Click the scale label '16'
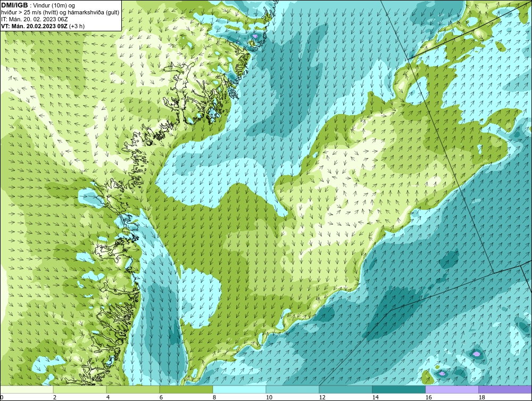The height and width of the screenshot is (401, 532). click(x=428, y=397)
